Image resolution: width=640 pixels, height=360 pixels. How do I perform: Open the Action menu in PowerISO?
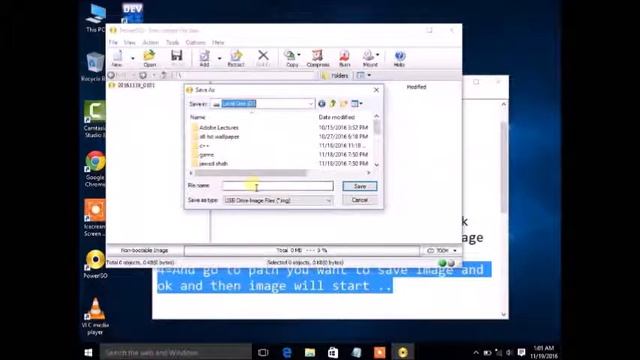150,42
